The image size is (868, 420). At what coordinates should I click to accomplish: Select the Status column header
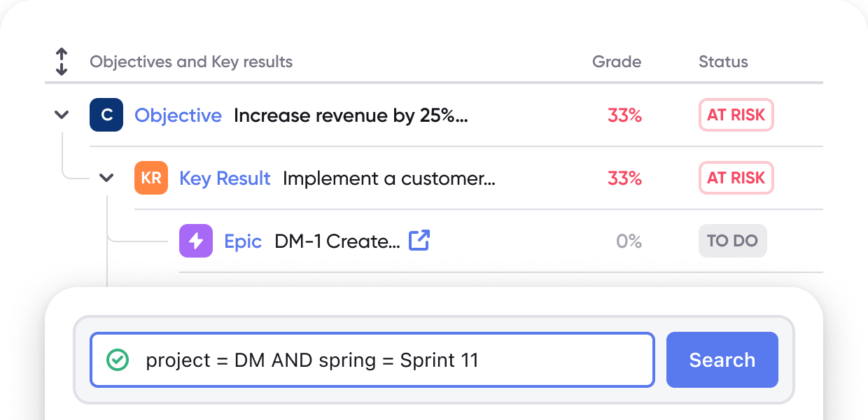[x=723, y=62]
